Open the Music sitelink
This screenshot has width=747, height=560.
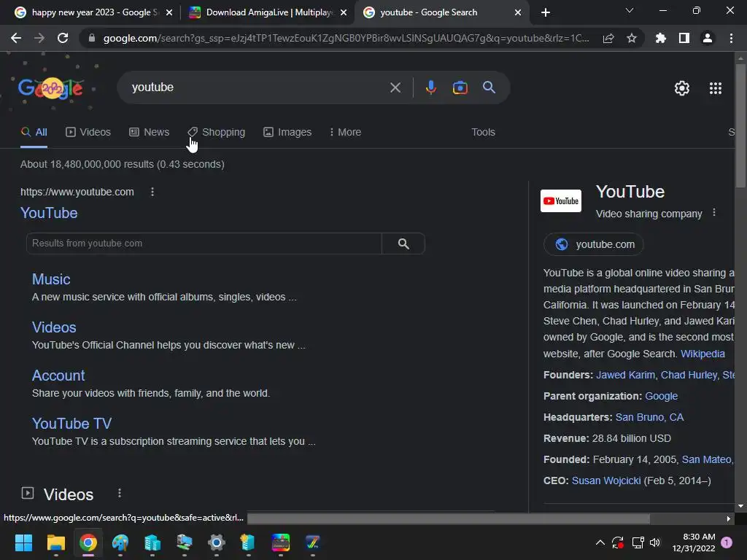click(x=51, y=279)
